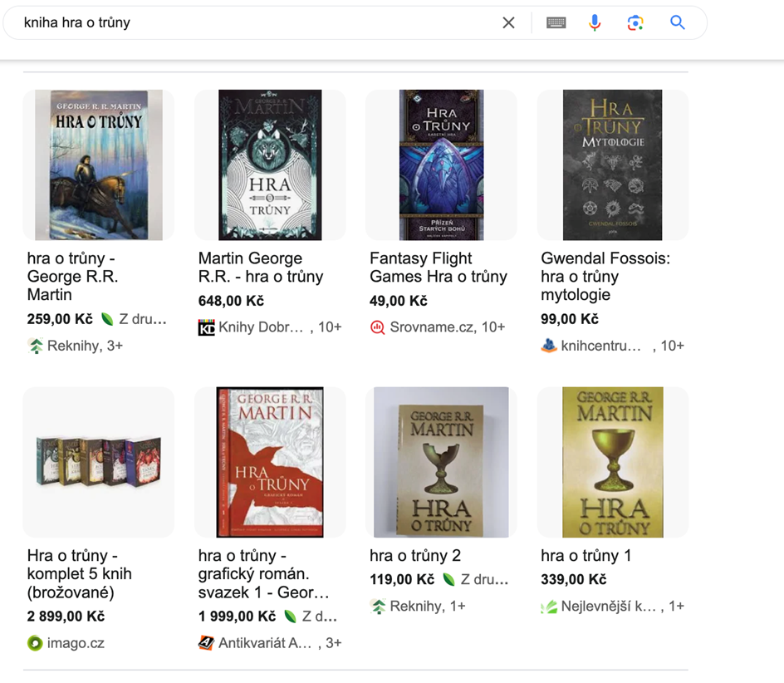Open the Fantasy Flight Games card game thumbnail
This screenshot has height=683, width=784.
442,165
